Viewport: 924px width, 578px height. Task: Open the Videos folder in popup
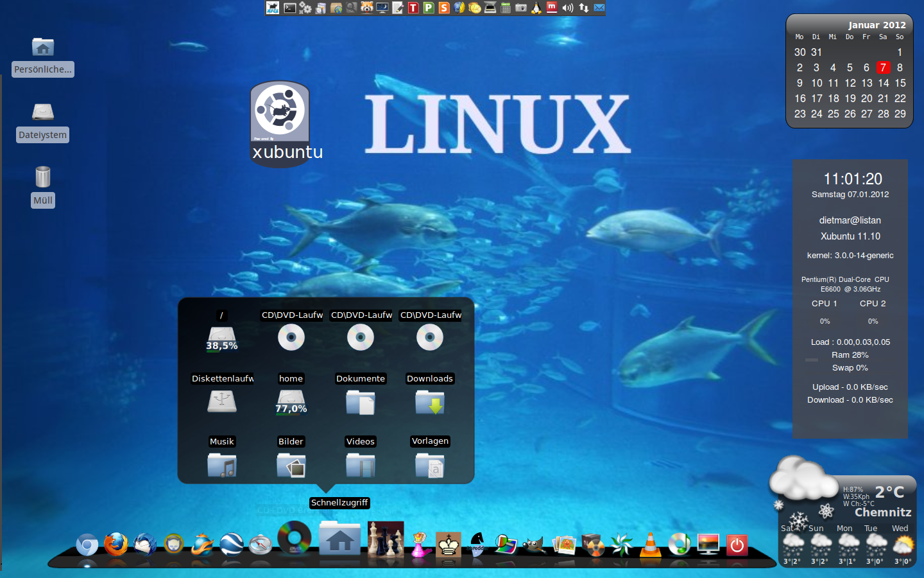361,465
